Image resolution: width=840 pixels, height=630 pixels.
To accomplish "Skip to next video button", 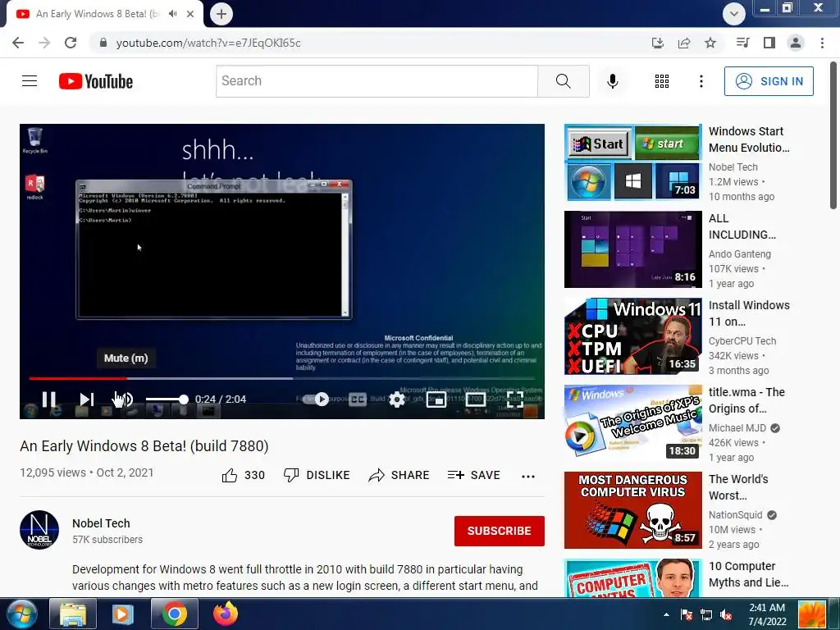I will [87, 399].
